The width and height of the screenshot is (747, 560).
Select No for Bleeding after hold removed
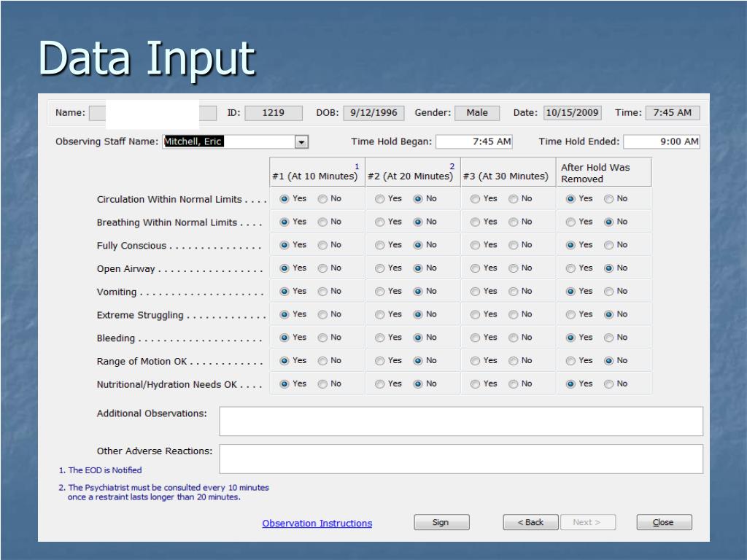pos(608,338)
